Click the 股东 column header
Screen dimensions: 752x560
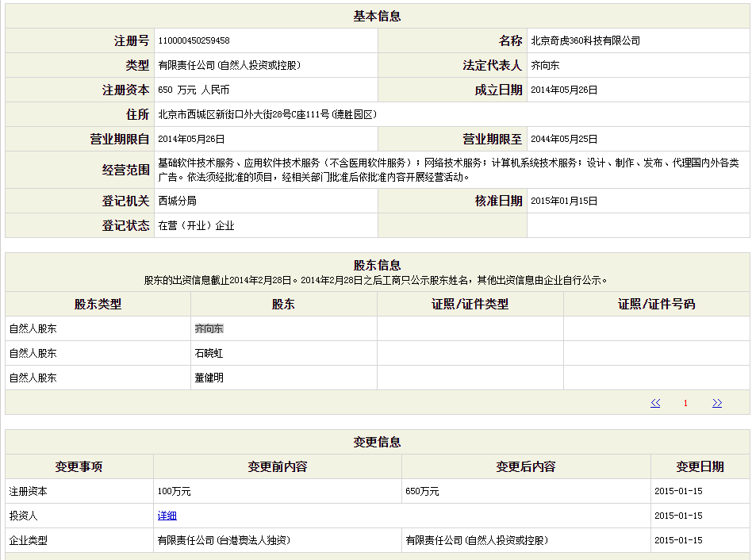click(283, 304)
